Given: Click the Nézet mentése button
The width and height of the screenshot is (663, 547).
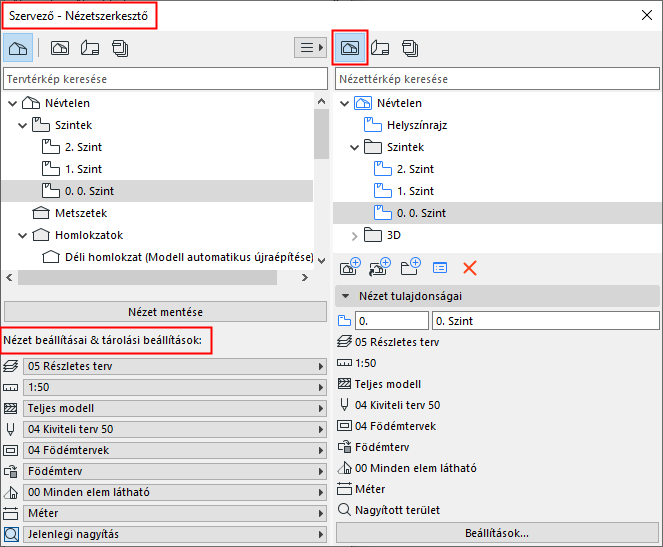Looking at the screenshot, I should [x=165, y=312].
